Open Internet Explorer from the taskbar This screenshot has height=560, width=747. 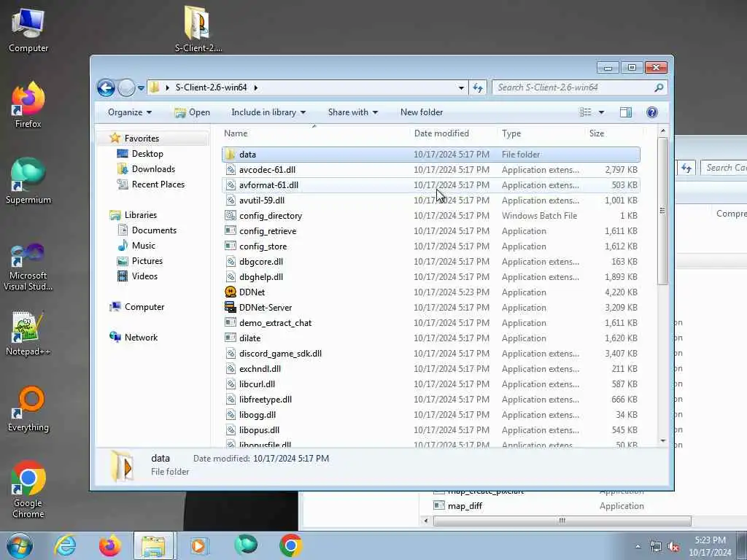click(x=65, y=545)
